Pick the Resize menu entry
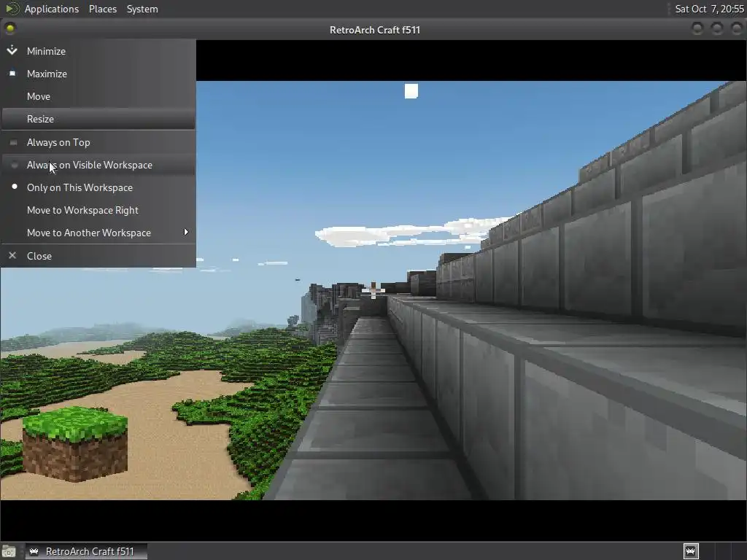 point(98,119)
